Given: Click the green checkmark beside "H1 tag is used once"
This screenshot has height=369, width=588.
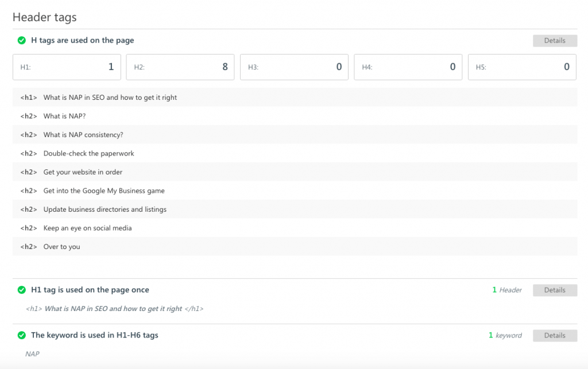Looking at the screenshot, I should tap(22, 290).
